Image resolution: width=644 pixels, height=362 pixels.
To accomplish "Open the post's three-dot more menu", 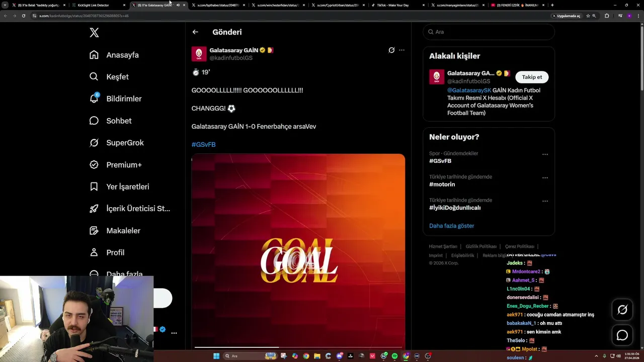I will [401, 50].
